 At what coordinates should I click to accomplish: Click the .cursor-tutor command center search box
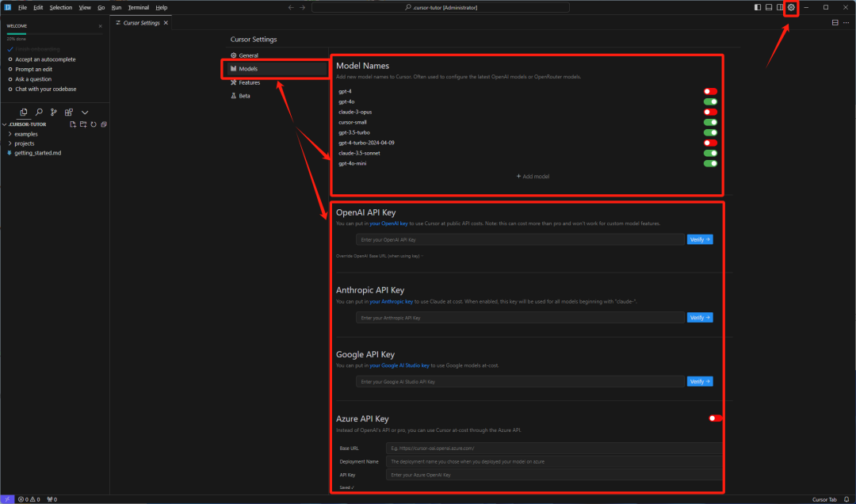441,8
